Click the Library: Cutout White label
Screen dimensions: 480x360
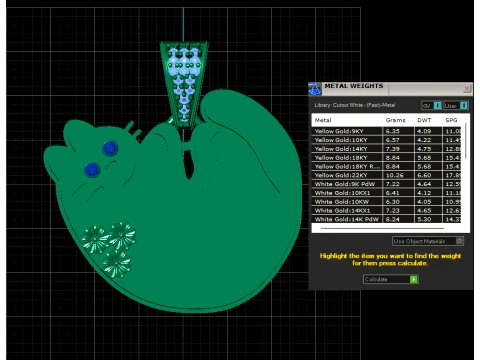(355, 105)
